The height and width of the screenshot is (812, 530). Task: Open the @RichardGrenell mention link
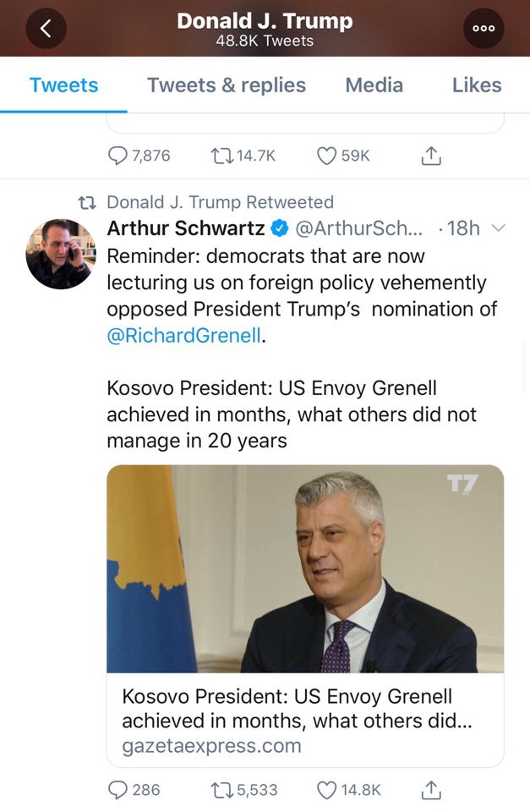185,335
